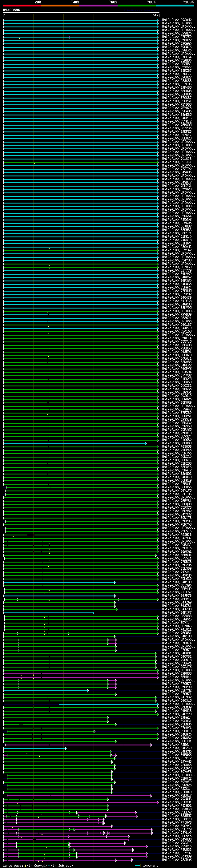Click hit label UniRef100_A2EQL7

coord(177,796)
